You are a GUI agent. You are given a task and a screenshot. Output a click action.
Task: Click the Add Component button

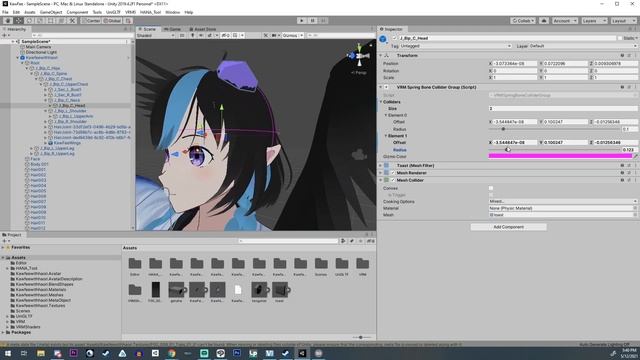508,227
